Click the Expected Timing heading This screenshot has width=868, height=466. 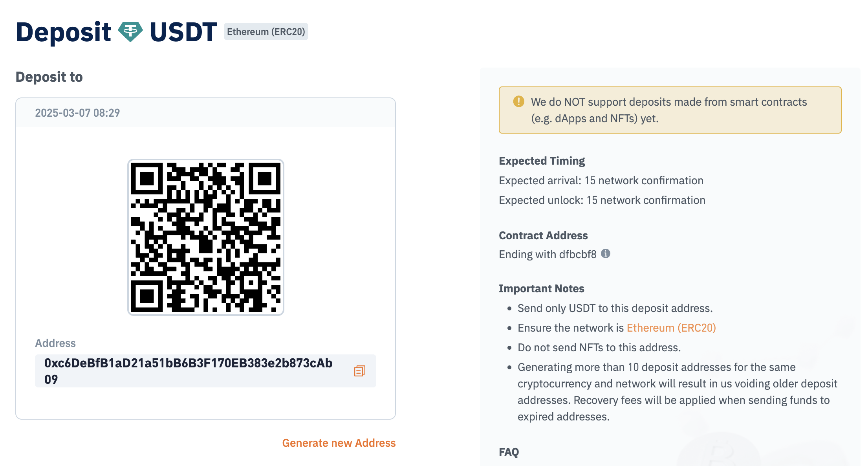tap(542, 161)
